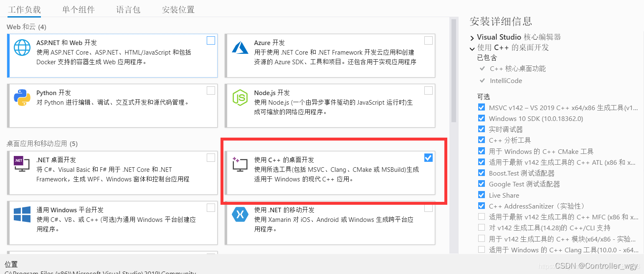Viewport: 644px width, 274px height.
Task: Open the 单个组件 tab
Action: [x=79, y=9]
